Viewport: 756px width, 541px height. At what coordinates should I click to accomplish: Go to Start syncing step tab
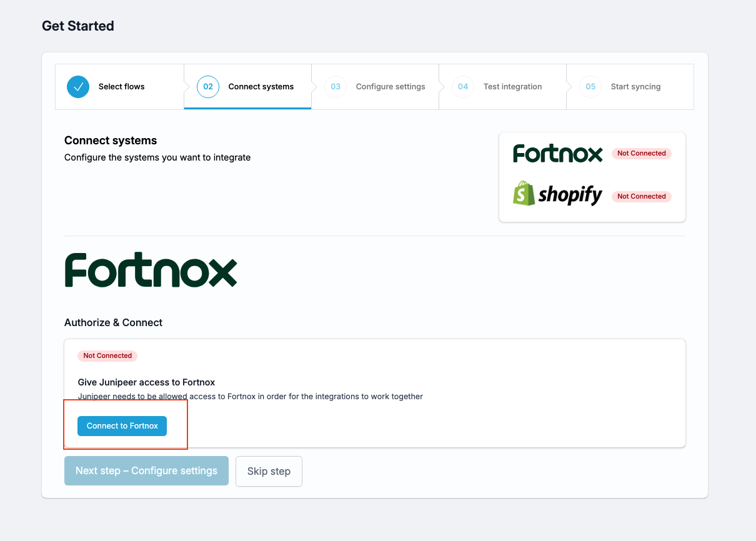tap(630, 87)
